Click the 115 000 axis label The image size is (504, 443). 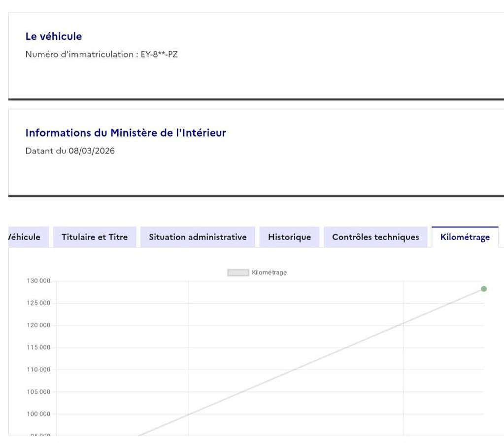[x=38, y=348]
